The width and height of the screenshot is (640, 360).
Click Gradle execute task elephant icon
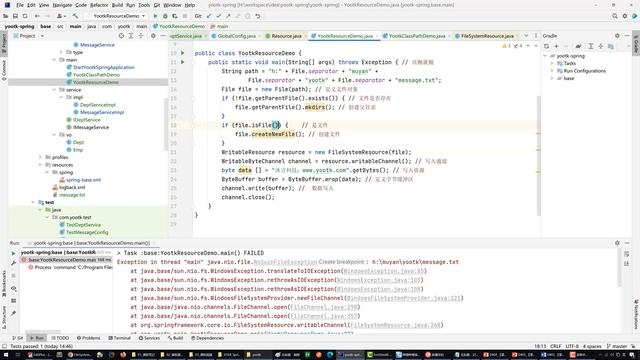[578, 46]
